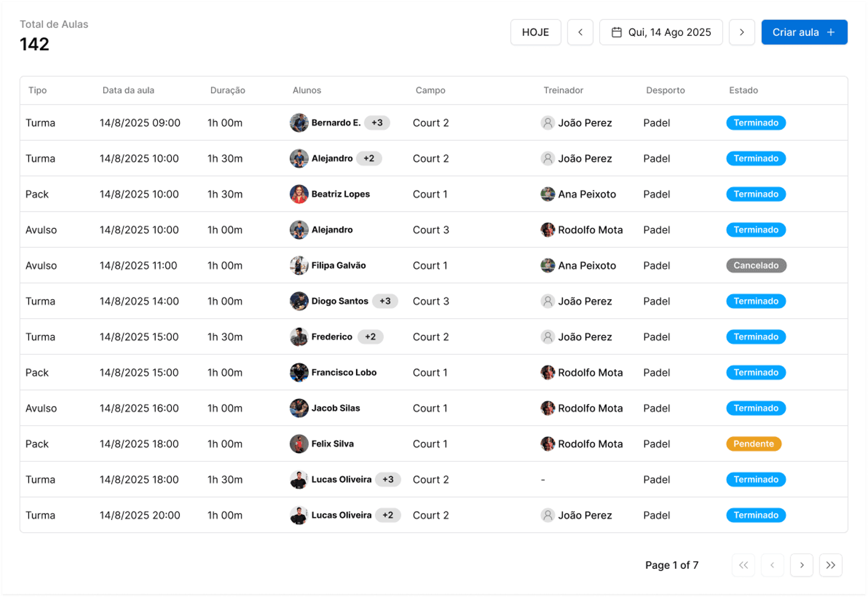This screenshot has height=597, width=868.
Task: Click Court 3 in Diogo Santos row
Action: pyautogui.click(x=431, y=301)
